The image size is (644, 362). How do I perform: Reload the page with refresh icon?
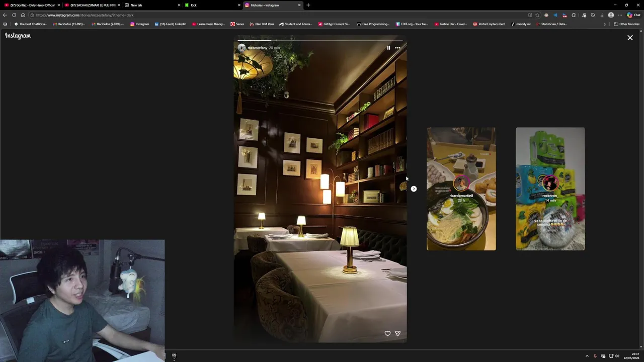click(x=14, y=15)
